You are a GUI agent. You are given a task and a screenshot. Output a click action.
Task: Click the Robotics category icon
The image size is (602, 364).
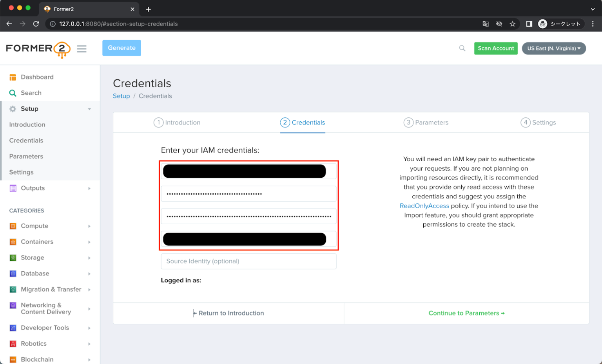tap(13, 343)
